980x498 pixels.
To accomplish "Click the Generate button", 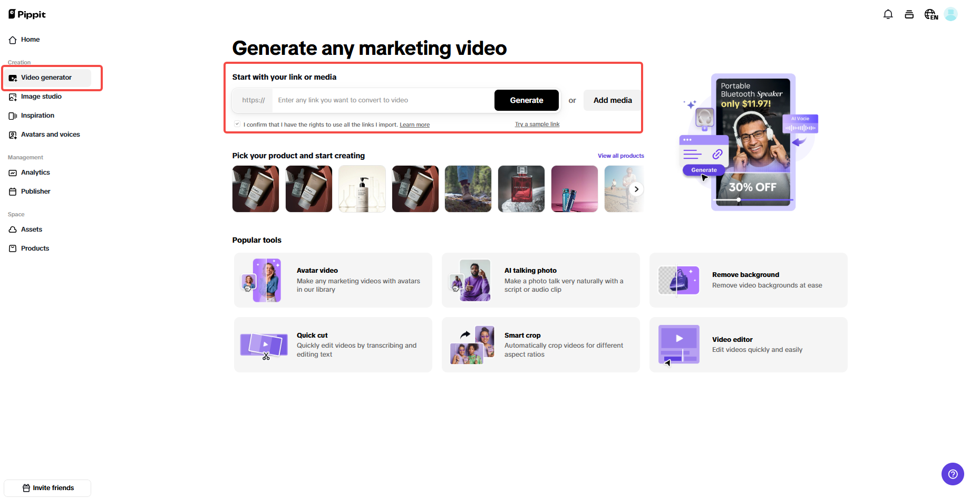I will coord(526,100).
